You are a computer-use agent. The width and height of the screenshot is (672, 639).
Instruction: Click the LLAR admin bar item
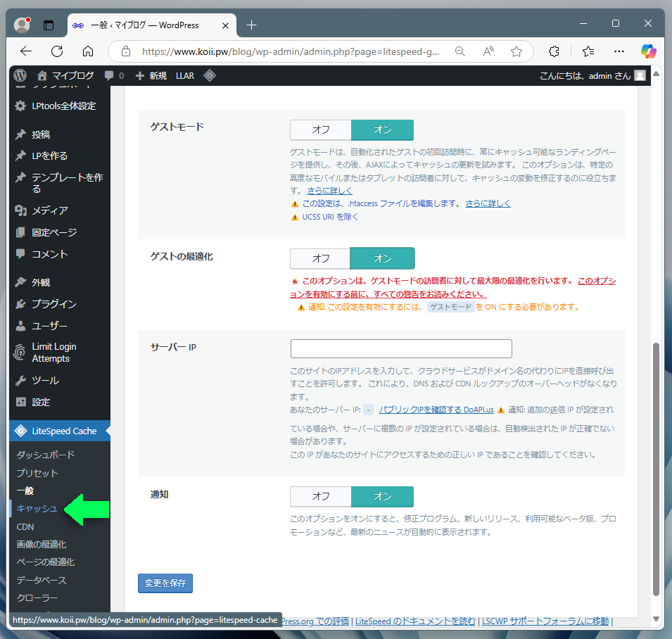[x=185, y=76]
